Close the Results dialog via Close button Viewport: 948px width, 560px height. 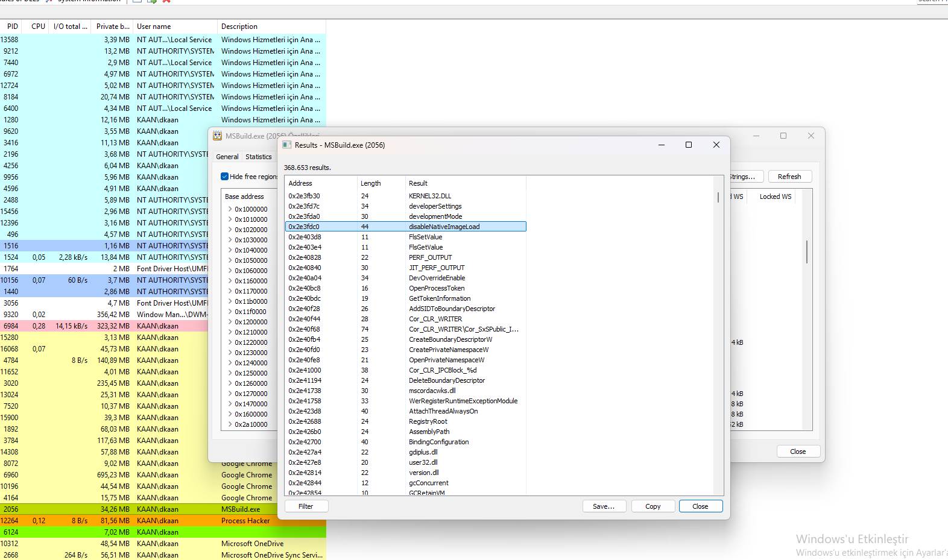(x=701, y=506)
